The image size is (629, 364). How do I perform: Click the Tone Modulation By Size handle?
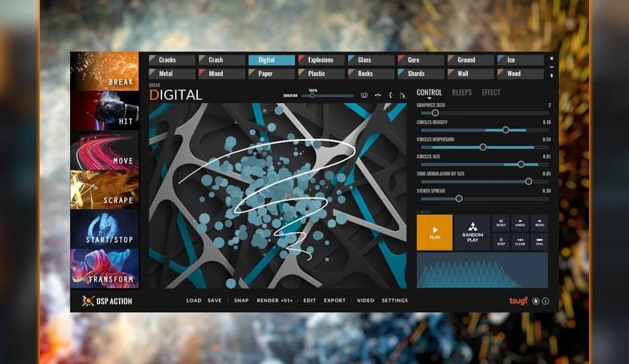tap(529, 181)
